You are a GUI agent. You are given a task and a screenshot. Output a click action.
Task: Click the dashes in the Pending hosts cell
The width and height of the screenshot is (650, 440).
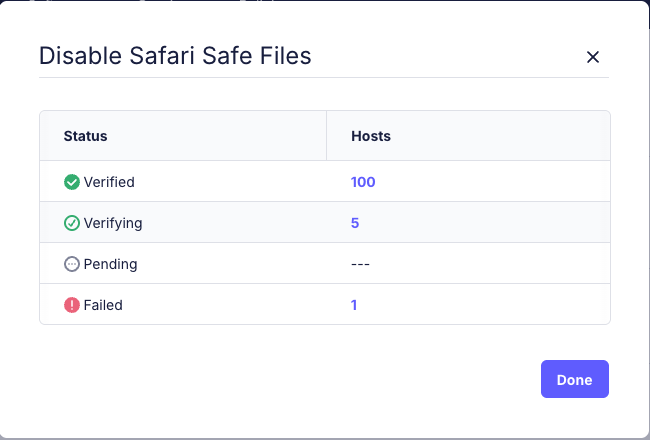(360, 264)
